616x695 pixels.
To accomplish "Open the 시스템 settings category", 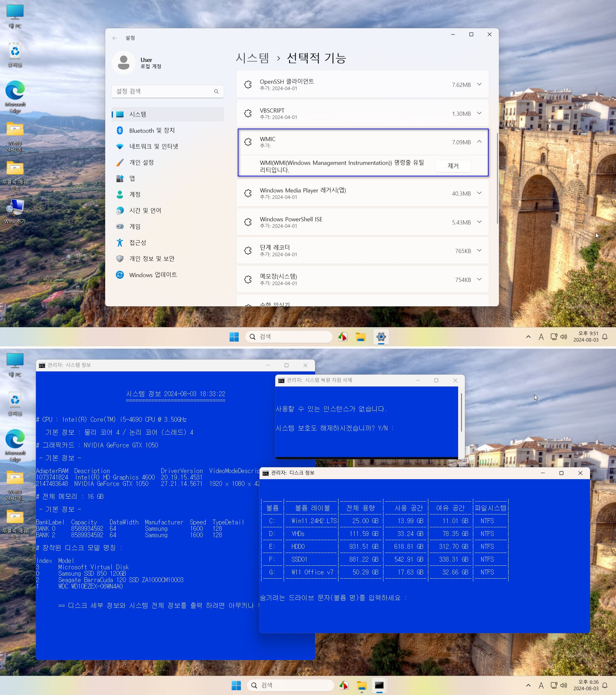I will 168,114.
